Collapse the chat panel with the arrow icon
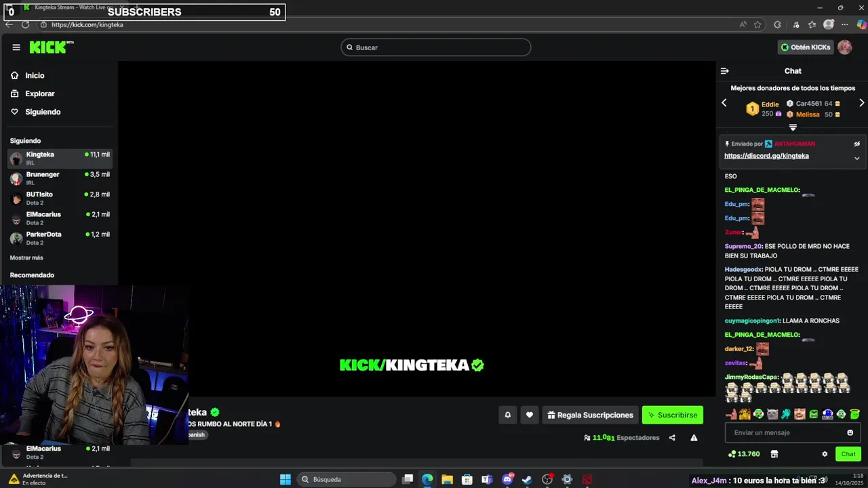Screen dimensions: 868x488 click(724, 71)
